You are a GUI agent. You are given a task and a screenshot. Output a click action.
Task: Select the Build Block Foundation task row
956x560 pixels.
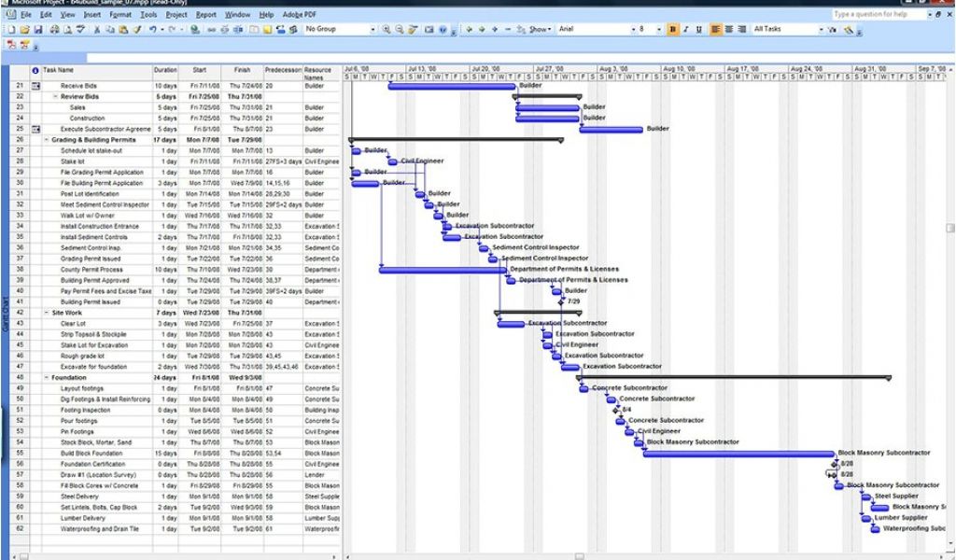click(x=176, y=454)
